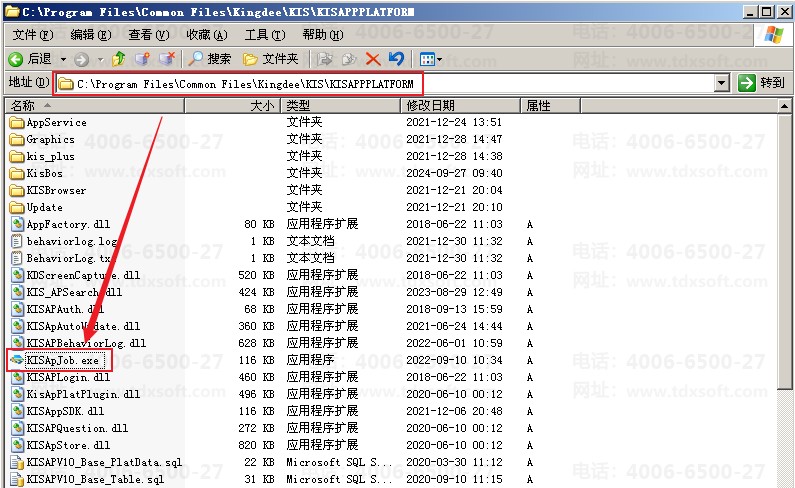Go up one folder level icon
795x488 pixels.
[x=118, y=59]
